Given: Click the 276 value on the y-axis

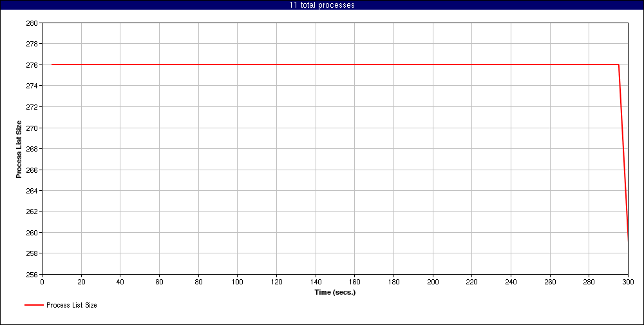Looking at the screenshot, I should 32,65.
